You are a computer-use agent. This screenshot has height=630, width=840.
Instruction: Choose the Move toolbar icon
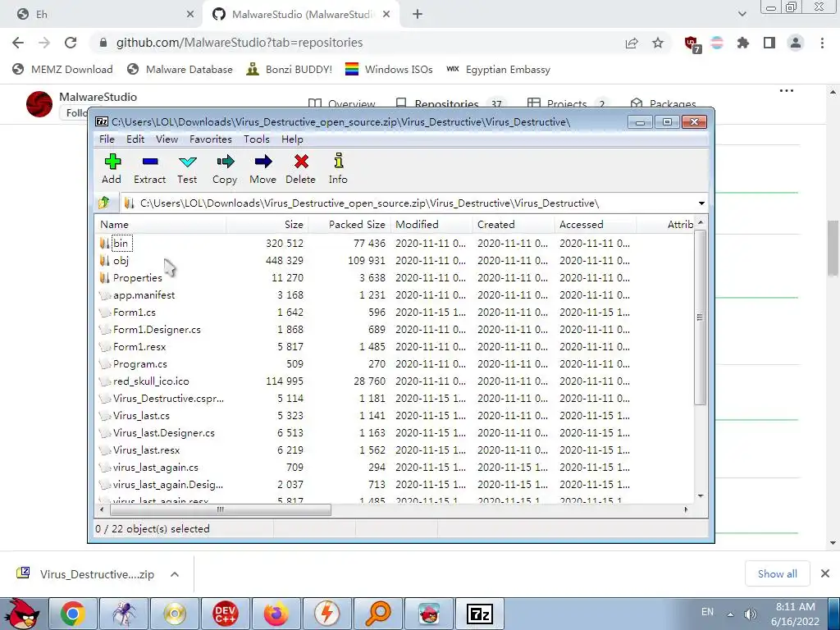coord(262,169)
